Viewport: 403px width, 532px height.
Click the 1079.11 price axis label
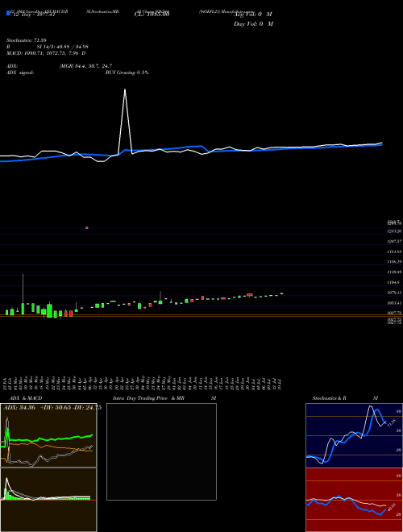point(395,293)
